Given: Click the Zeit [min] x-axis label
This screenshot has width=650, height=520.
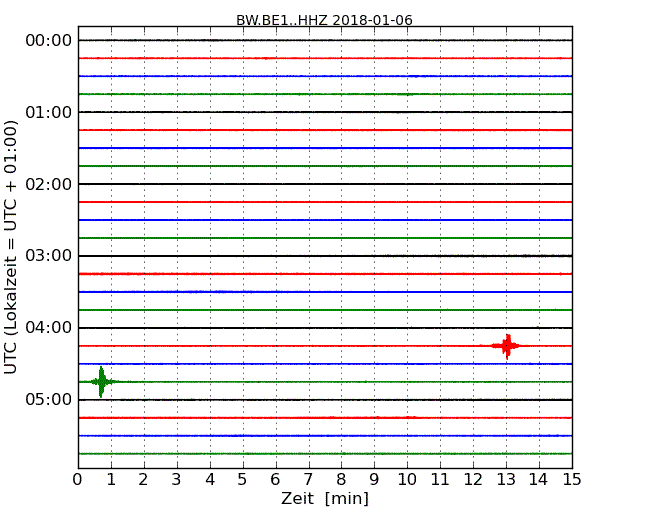Looking at the screenshot, I should [x=325, y=498].
